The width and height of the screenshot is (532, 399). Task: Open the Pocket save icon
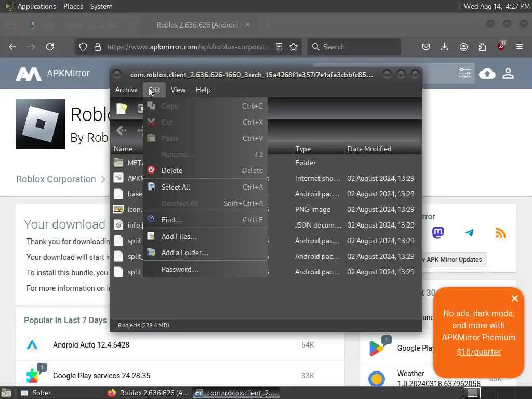point(426,47)
